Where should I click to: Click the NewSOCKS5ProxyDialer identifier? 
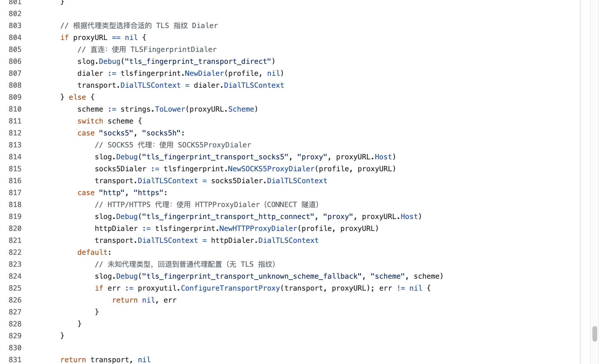point(271,169)
